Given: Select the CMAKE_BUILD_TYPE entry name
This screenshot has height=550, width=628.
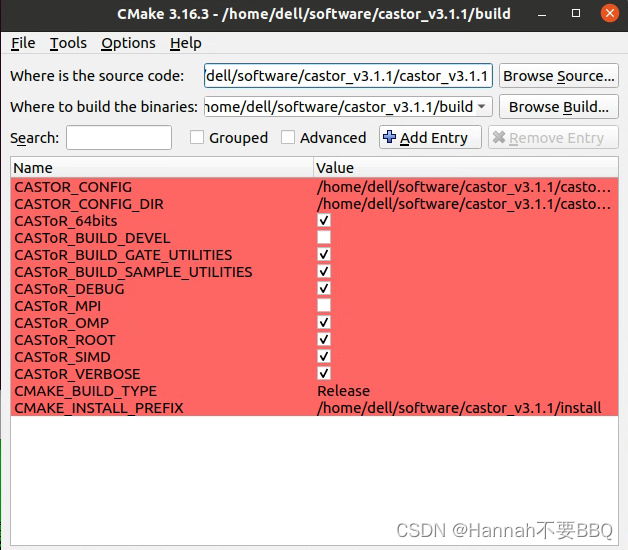Looking at the screenshot, I should coord(86,391).
